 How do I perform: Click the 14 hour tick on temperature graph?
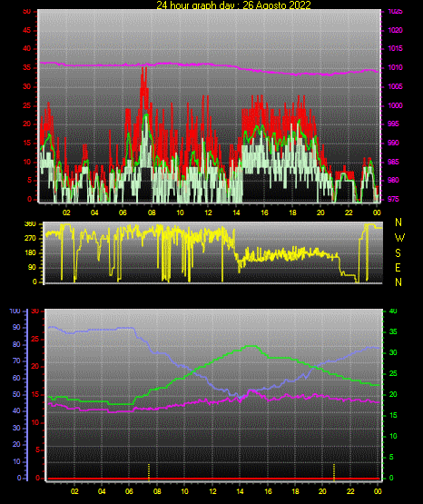click(x=240, y=491)
